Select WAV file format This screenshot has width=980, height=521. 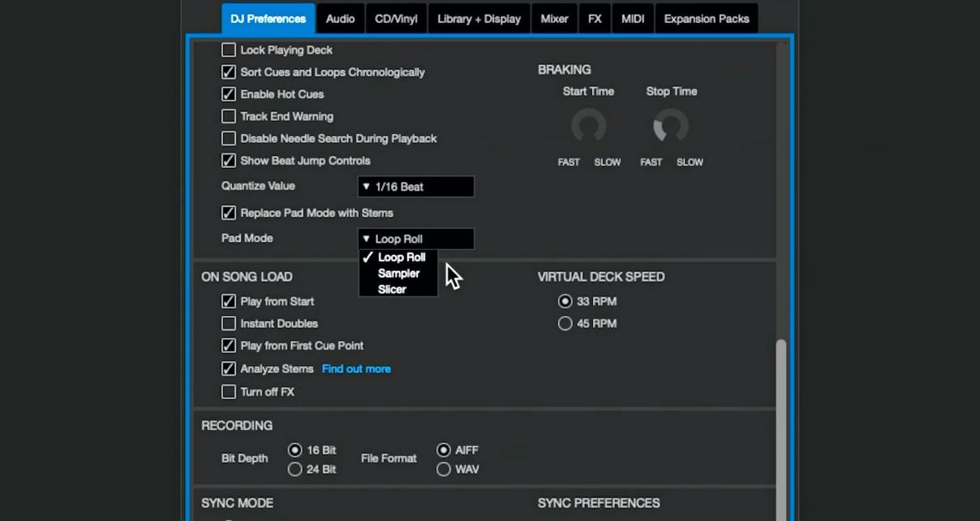(x=444, y=469)
